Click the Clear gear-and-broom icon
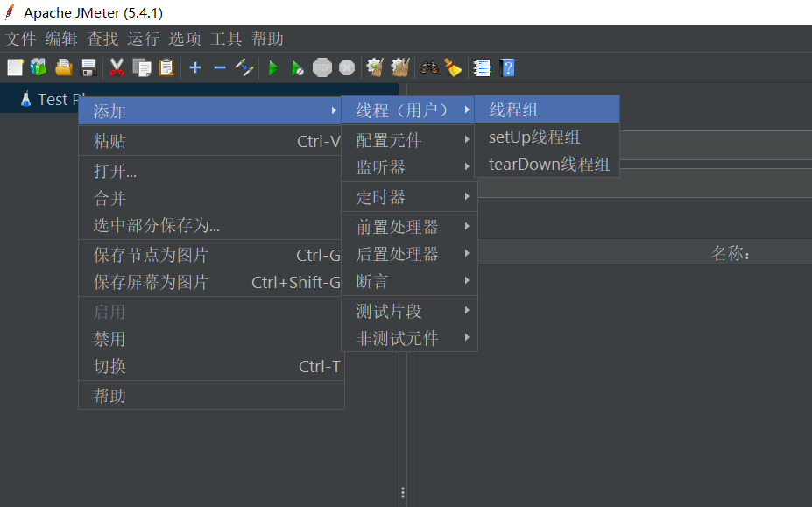Viewport: 812px width, 507px height. coord(375,67)
